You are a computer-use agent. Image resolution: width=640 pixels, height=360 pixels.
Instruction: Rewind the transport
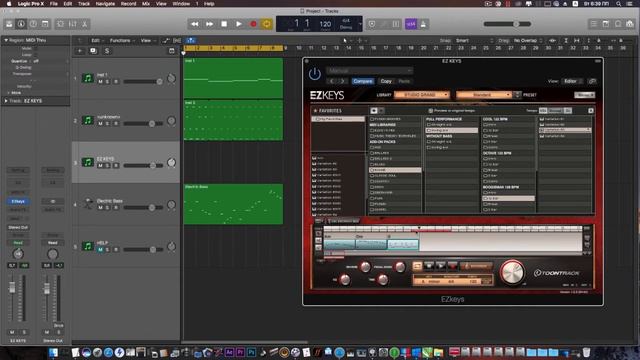pyautogui.click(x=195, y=24)
